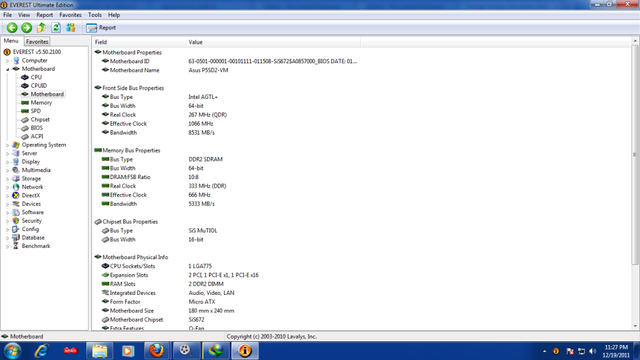Screen dimensions: 640x360
Task: Open the View menu
Action: (24, 15)
